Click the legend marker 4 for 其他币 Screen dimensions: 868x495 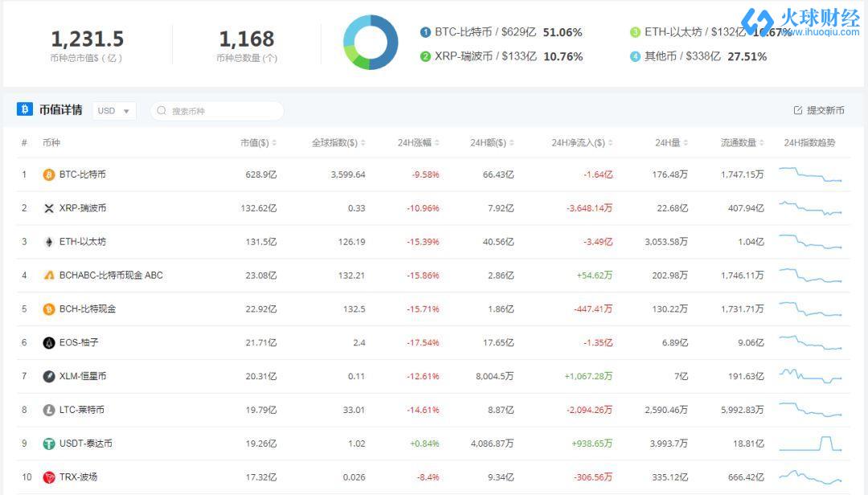(635, 56)
